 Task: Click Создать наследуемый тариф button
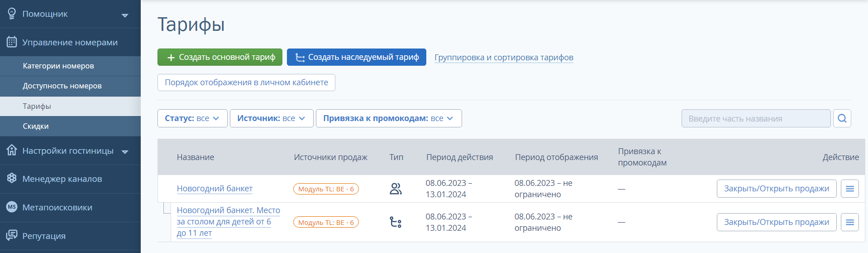356,57
